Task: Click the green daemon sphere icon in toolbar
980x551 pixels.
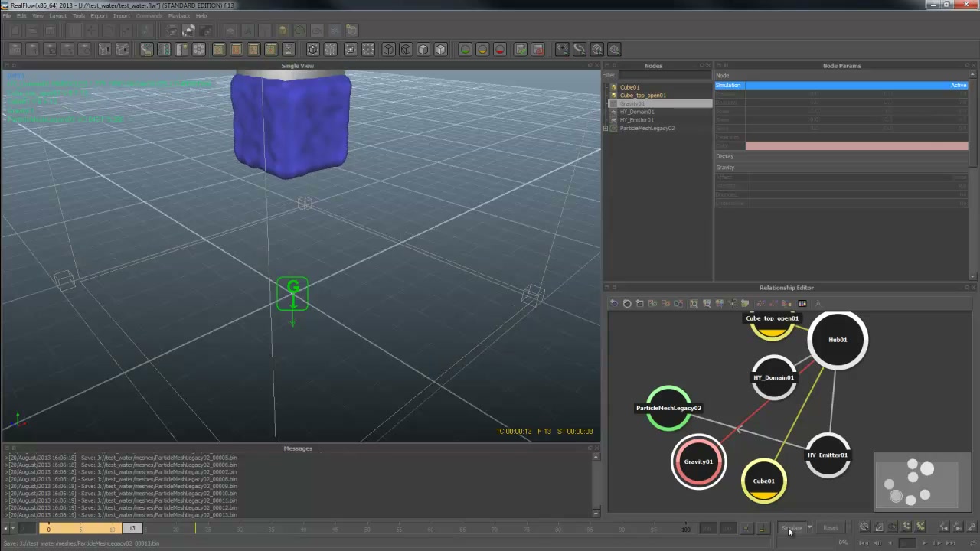Action: click(x=465, y=50)
